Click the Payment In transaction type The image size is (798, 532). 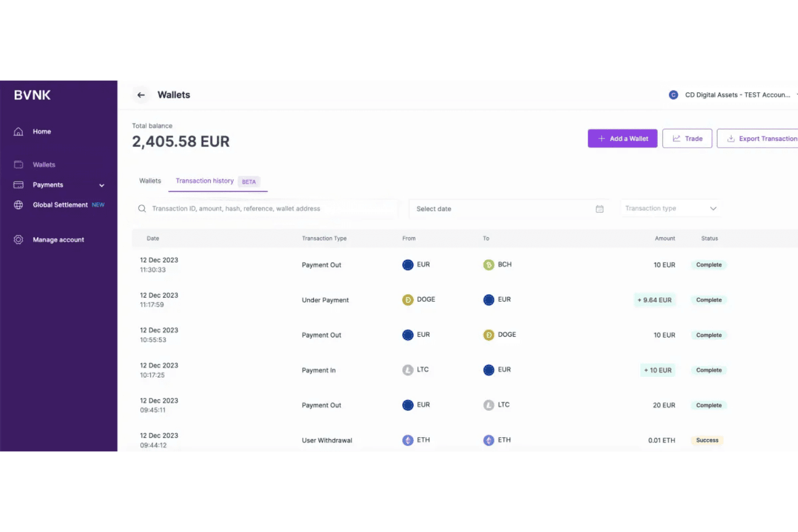(319, 370)
